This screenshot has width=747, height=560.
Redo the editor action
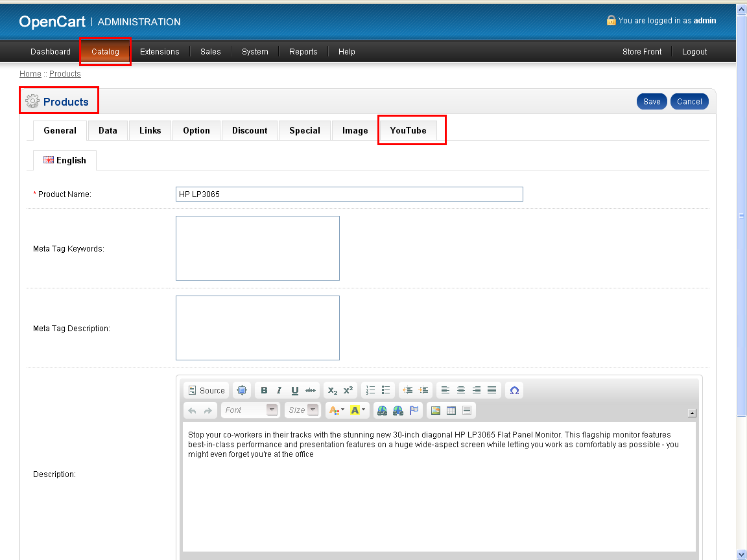click(x=207, y=410)
